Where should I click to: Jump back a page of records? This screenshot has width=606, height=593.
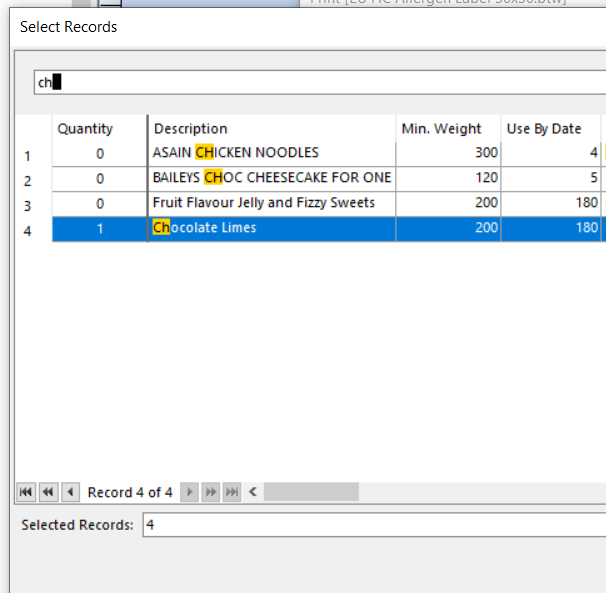(48, 492)
